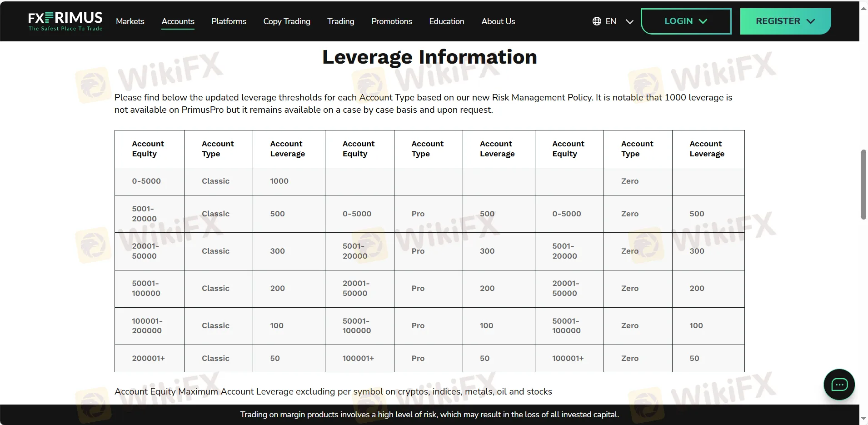Select the Classic leverage value 1000

tap(289, 181)
